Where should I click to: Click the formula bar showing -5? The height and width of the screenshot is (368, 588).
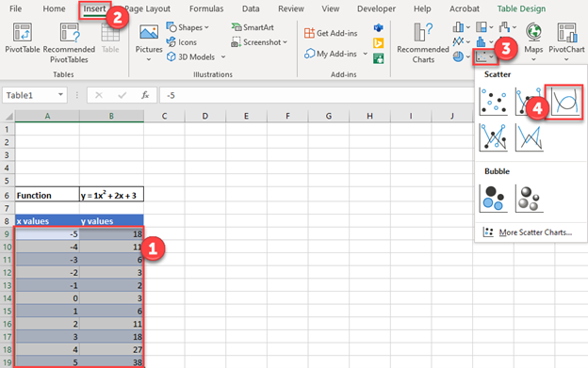click(x=318, y=95)
